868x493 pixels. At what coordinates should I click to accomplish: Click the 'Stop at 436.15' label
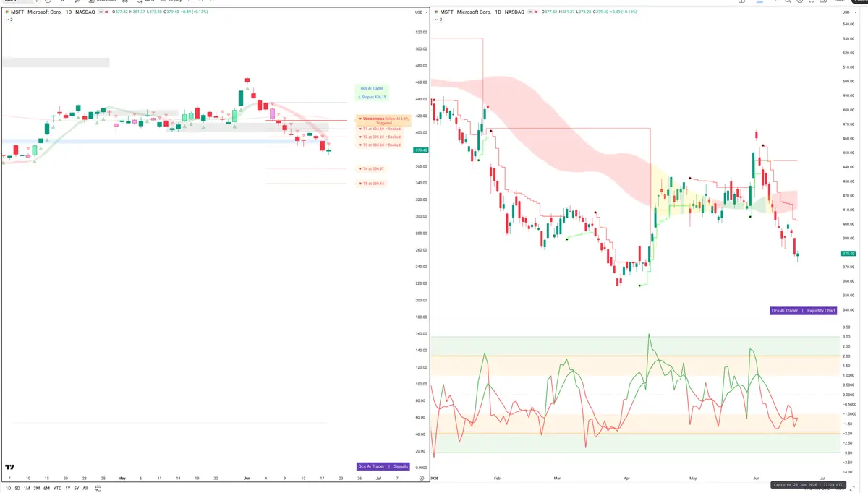tap(372, 97)
